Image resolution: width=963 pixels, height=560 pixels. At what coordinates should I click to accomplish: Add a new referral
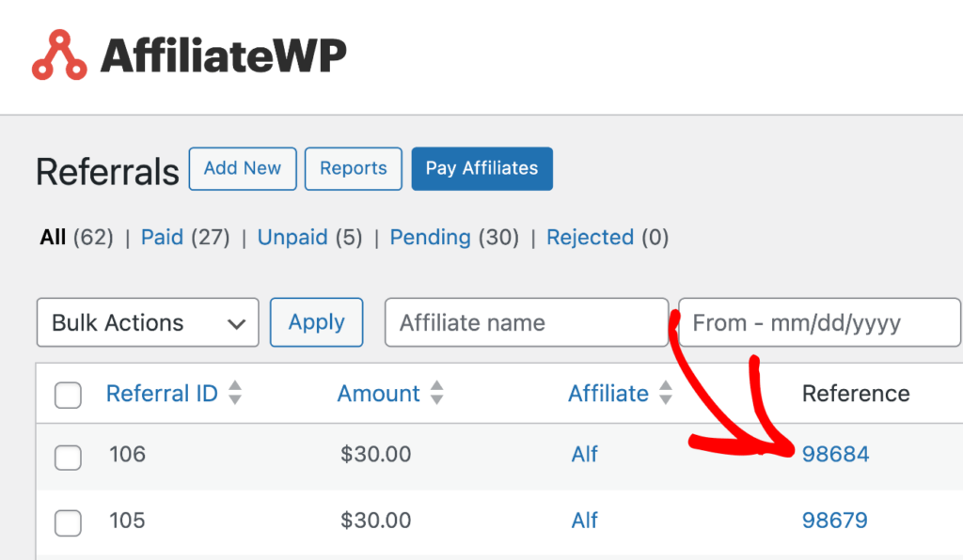[x=243, y=169]
